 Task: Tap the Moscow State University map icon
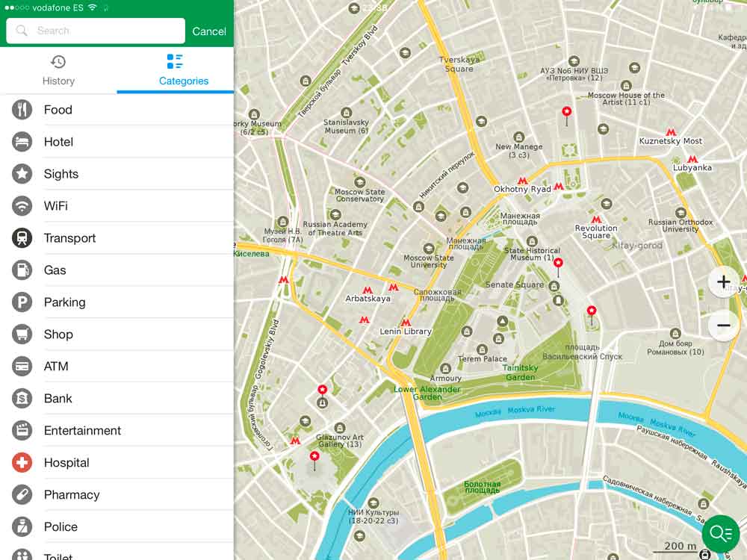429,248
